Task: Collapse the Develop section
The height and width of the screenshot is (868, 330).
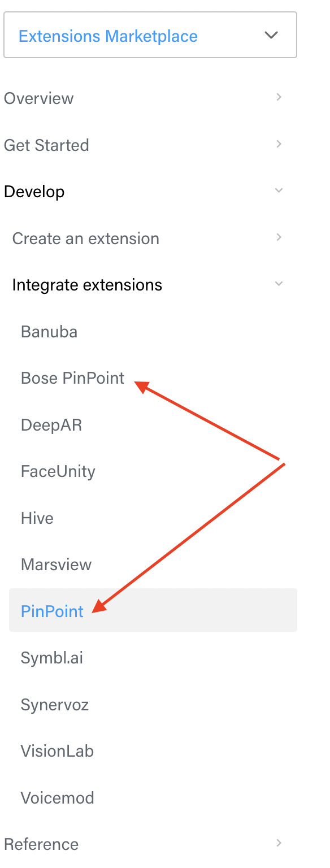Action: 278,190
